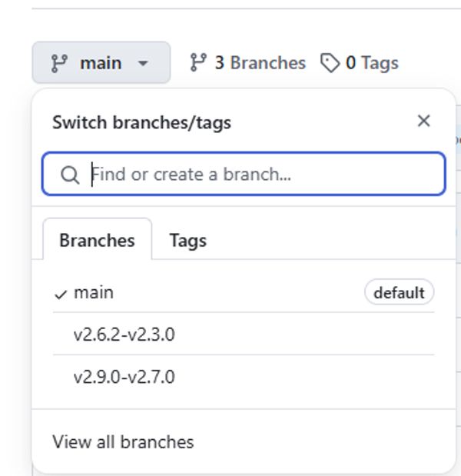Click the magnifier icon in the search field
This screenshot has height=476, width=461.
70,175
